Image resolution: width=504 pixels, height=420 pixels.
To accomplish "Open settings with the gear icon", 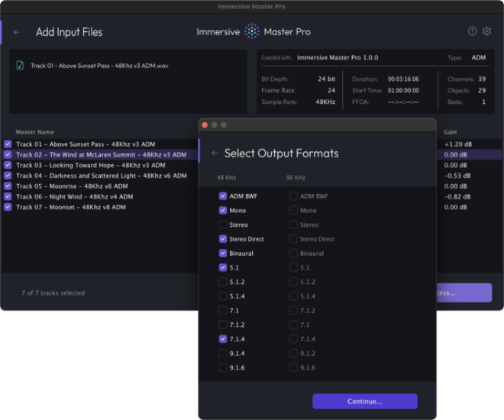I will 486,31.
